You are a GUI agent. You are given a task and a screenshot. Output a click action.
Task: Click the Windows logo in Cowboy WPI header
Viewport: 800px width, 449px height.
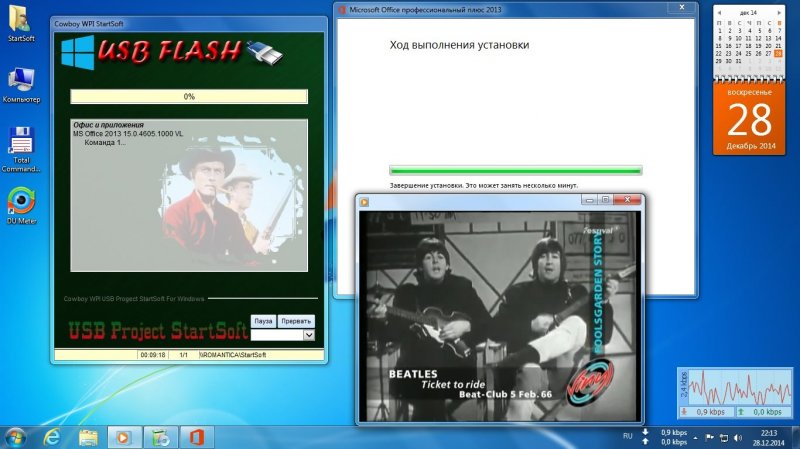[x=78, y=53]
